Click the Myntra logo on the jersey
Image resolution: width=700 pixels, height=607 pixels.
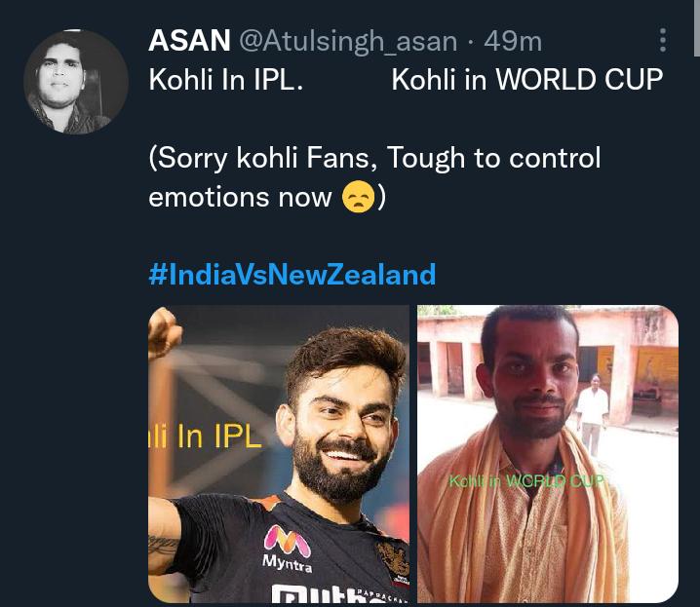coord(287,549)
